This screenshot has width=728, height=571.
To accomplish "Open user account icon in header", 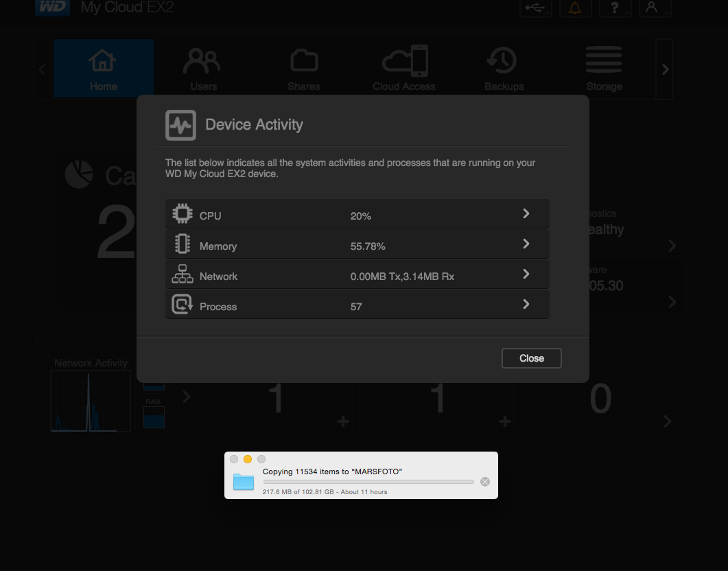I will coord(655,8).
